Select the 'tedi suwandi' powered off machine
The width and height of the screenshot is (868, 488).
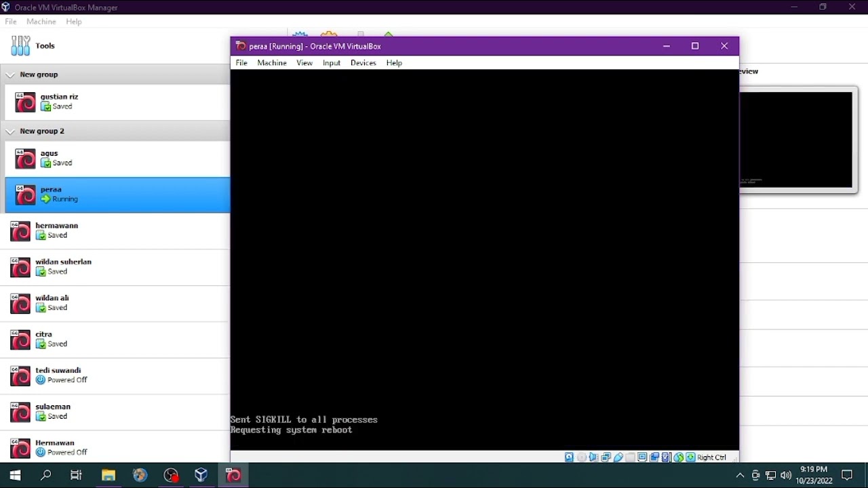coord(115,375)
